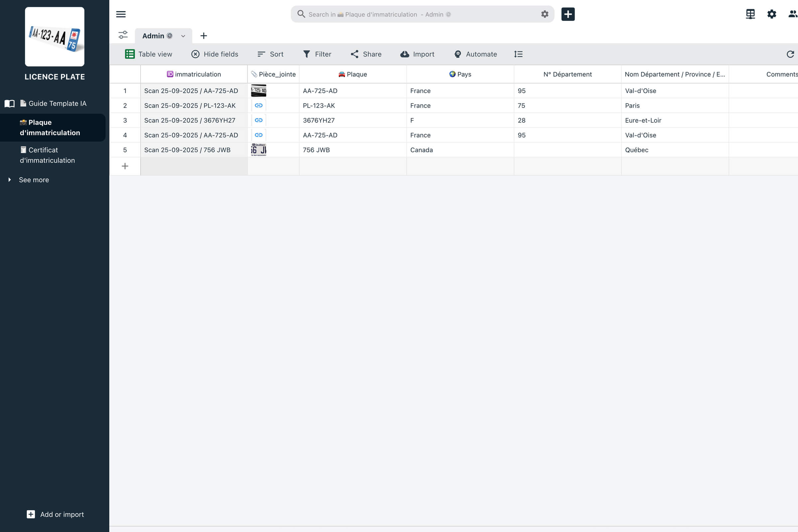Expand the See more section
798x532 pixels.
click(x=34, y=180)
